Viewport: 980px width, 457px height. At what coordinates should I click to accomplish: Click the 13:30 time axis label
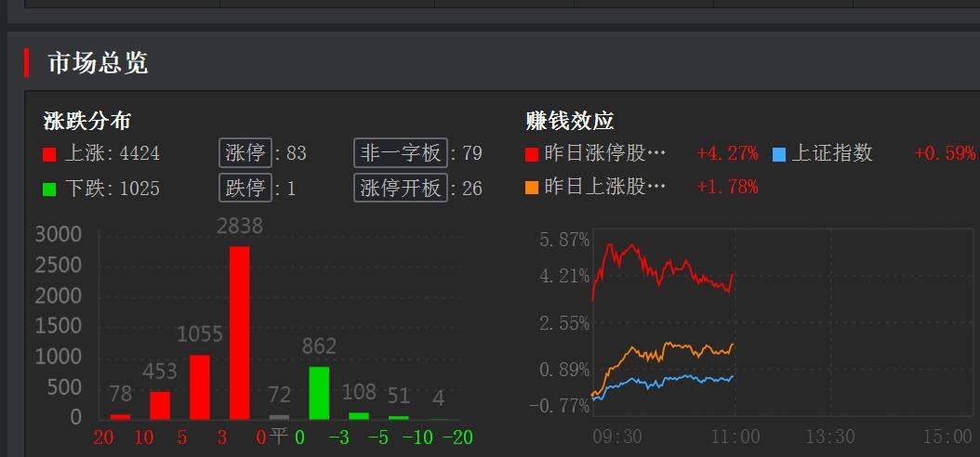(830, 437)
